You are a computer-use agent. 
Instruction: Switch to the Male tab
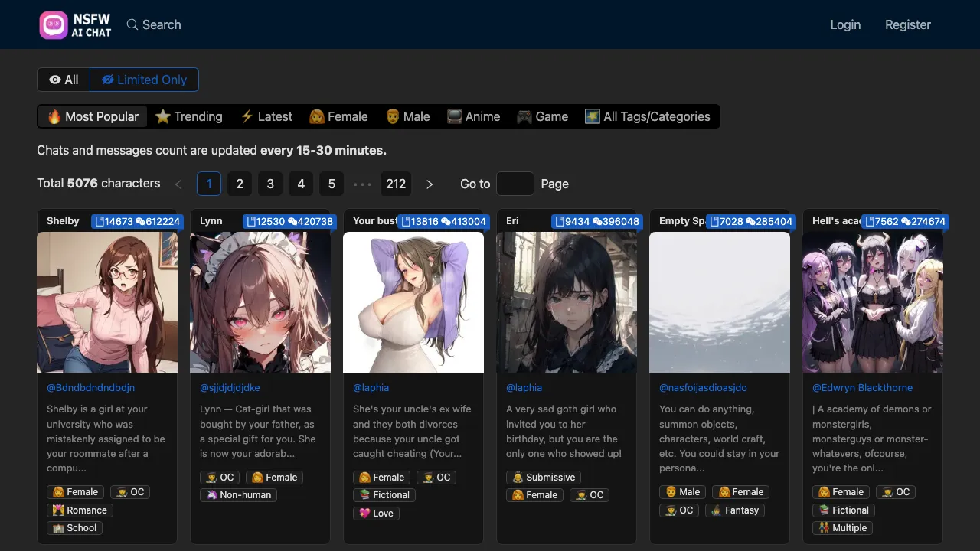tap(407, 116)
